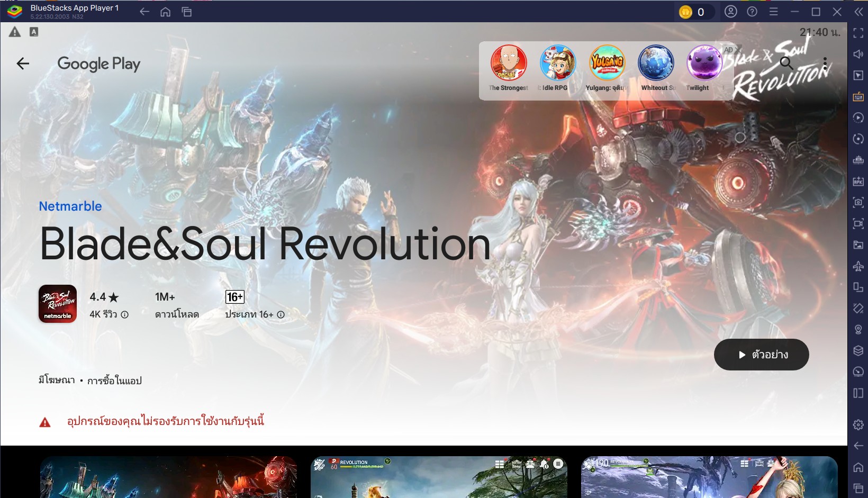Click the 4.4 star rating
This screenshot has height=498, width=868.
point(104,297)
